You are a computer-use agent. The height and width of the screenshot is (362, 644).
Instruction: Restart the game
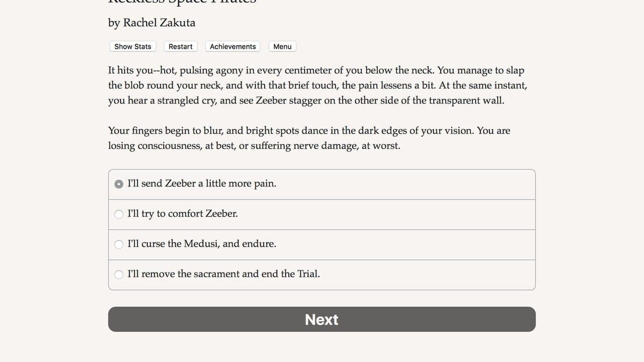(x=181, y=46)
